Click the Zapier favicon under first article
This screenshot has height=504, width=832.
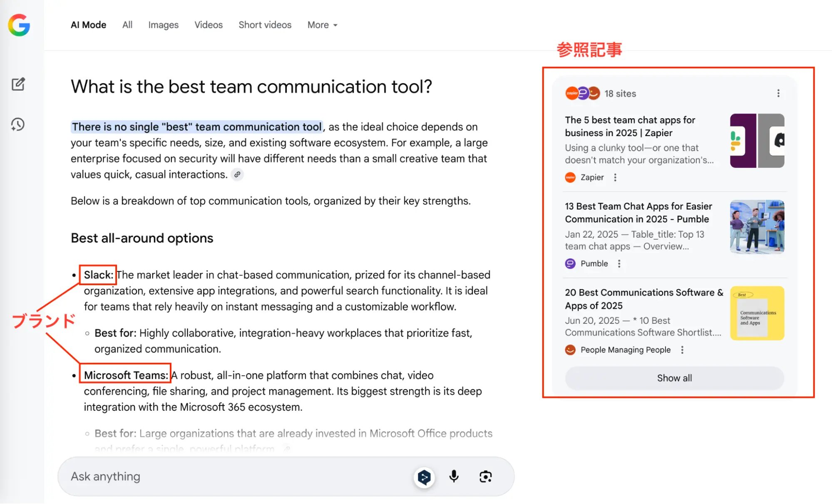pyautogui.click(x=570, y=178)
